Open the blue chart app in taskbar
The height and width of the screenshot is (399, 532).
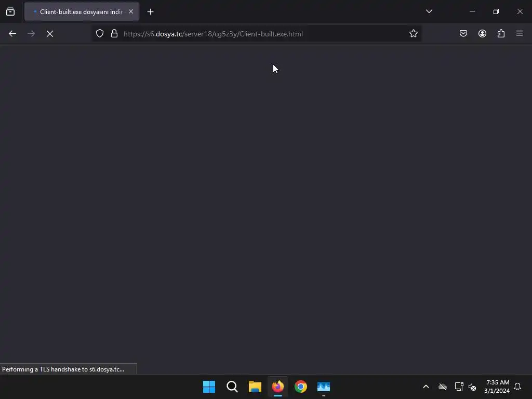coord(324,387)
